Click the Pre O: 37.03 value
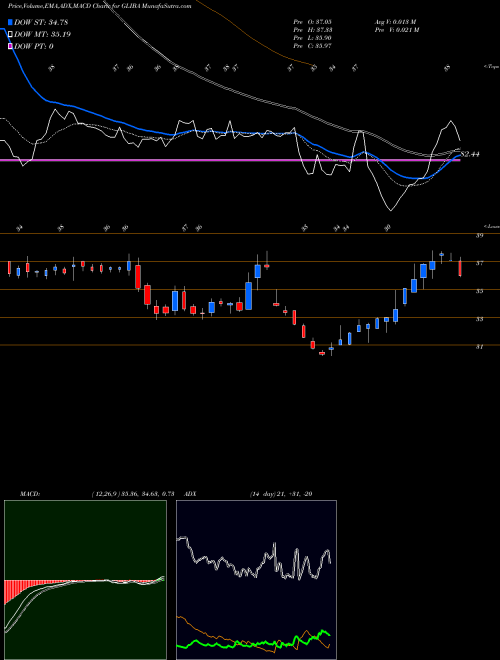 coord(313,21)
